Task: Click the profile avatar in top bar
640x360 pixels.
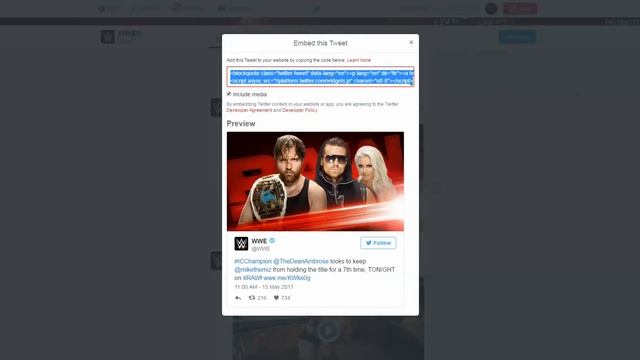Action: point(491,9)
